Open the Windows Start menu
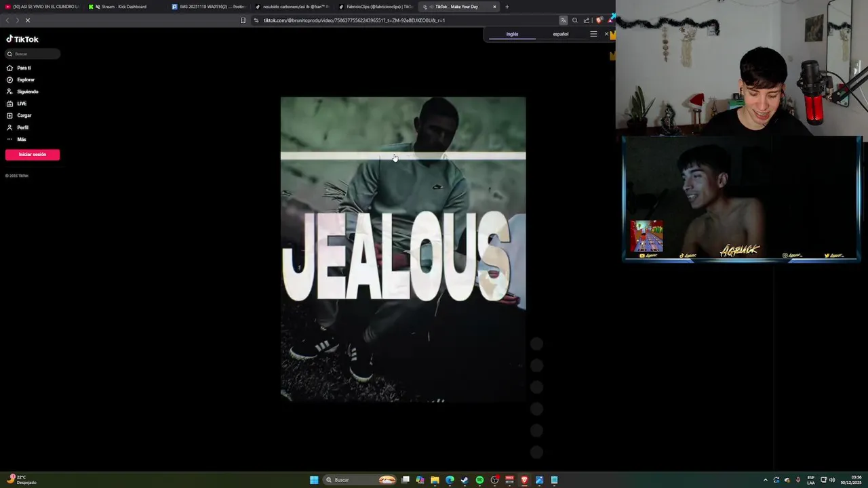This screenshot has width=868, height=488. 314,480
